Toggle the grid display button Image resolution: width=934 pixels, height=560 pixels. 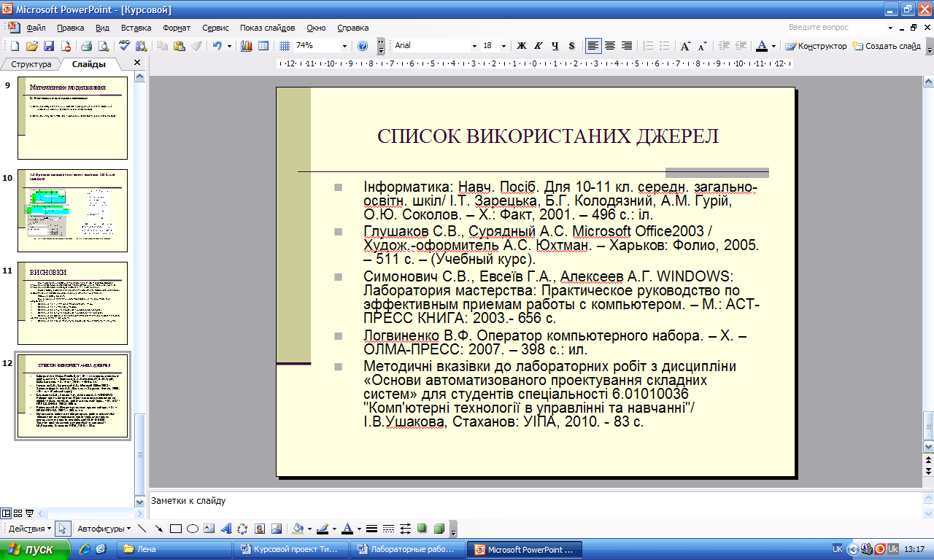285,46
